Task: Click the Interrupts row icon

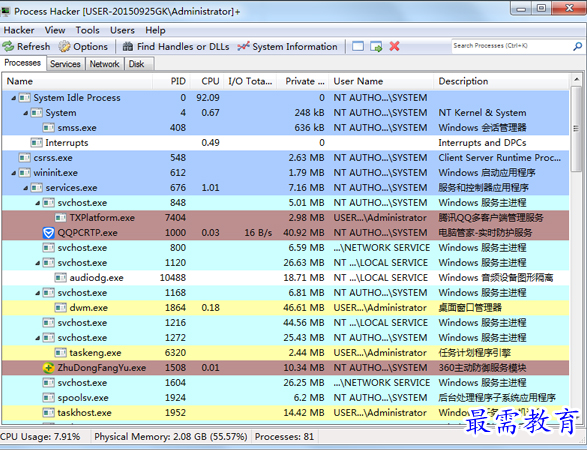Action: (37, 143)
